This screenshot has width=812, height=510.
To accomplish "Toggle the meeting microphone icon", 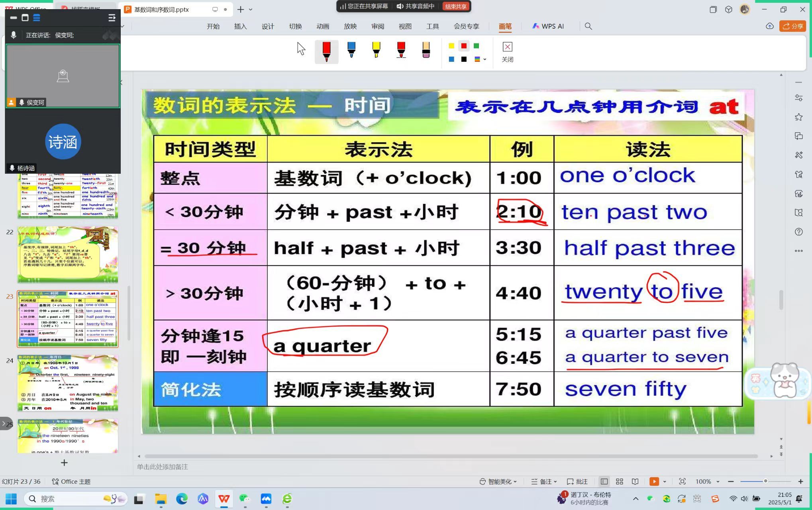I will [14, 35].
